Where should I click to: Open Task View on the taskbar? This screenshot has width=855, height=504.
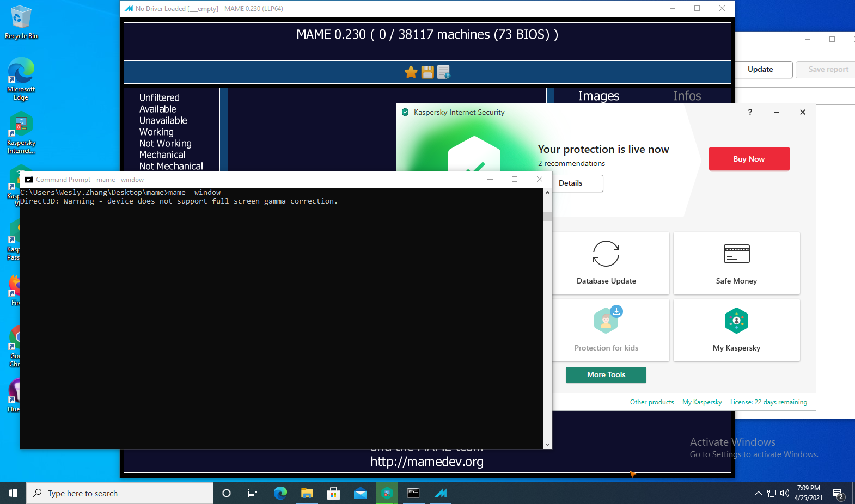(x=253, y=493)
